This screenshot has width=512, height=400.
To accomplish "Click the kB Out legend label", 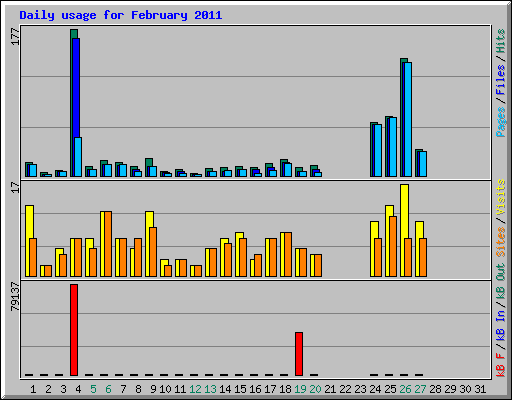I will click(500, 282).
